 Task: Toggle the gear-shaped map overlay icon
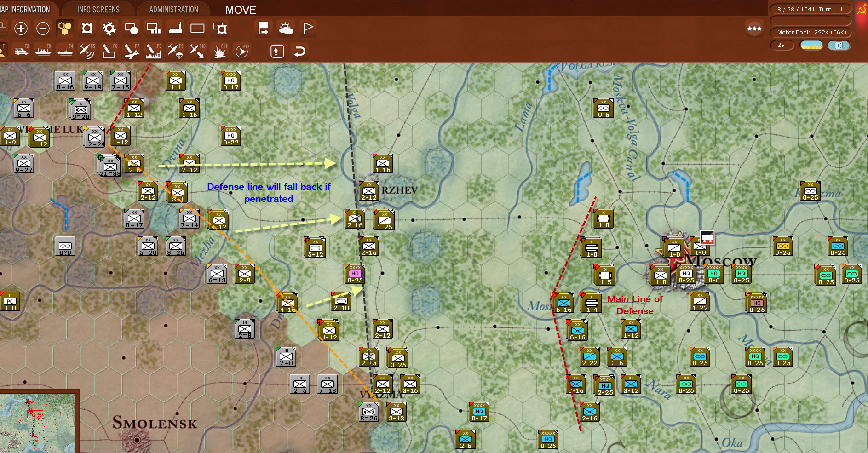[x=109, y=29]
